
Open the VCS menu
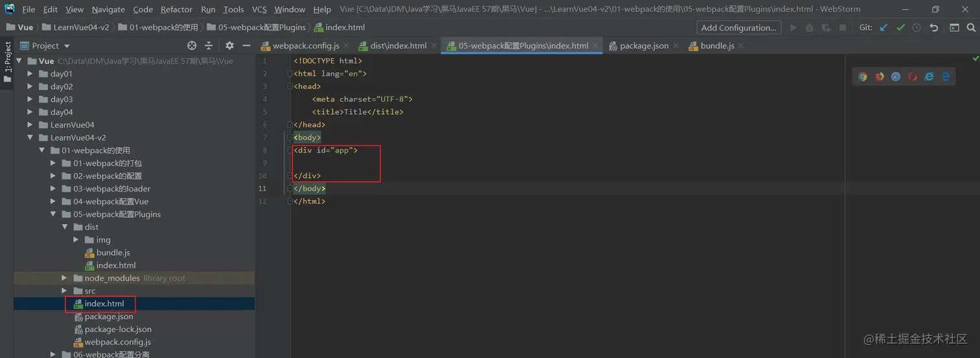259,9
